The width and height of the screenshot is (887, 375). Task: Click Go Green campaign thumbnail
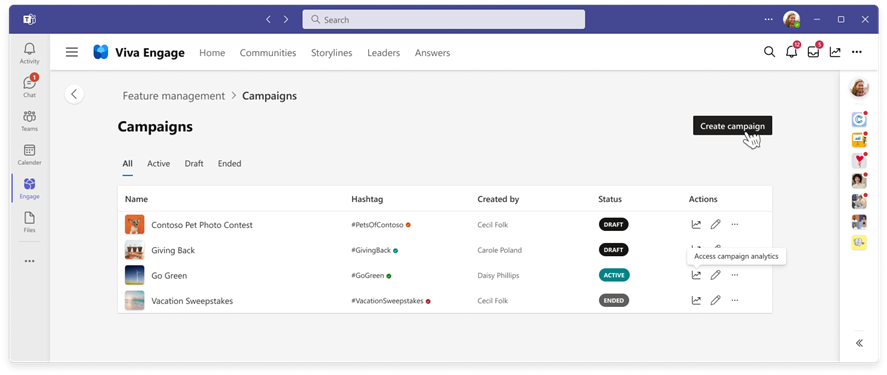135,275
